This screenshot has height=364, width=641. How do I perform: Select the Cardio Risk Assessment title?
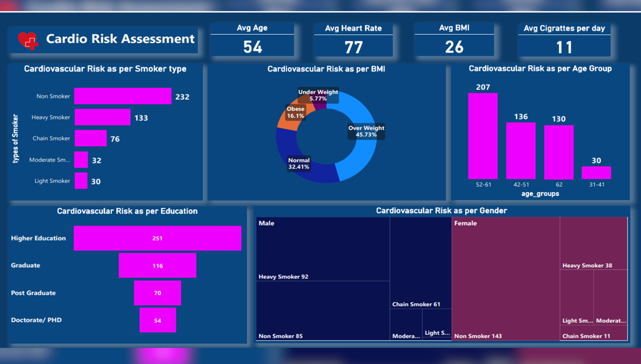(120, 39)
